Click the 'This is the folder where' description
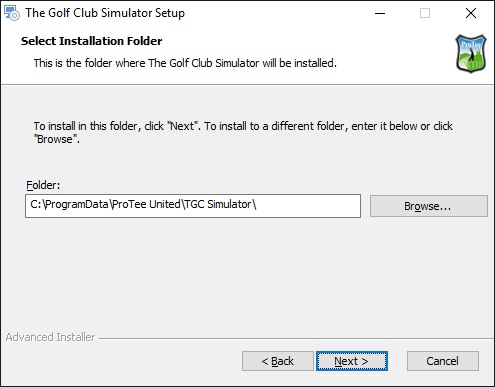This screenshot has width=495, height=387. (x=185, y=63)
